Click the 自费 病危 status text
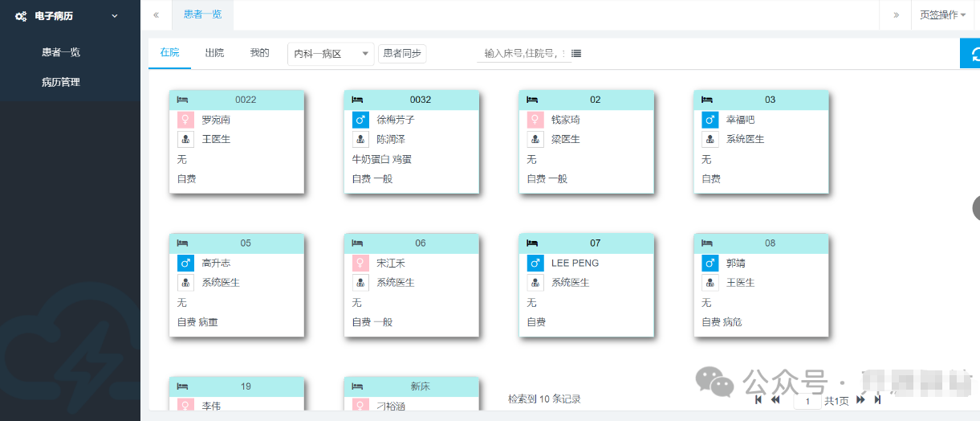 (x=722, y=322)
